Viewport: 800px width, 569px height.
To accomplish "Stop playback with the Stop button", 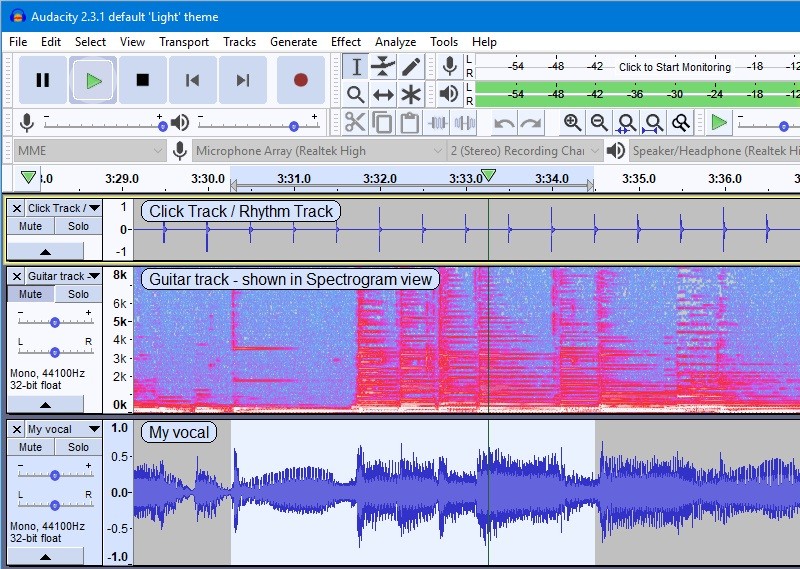I will point(143,80).
